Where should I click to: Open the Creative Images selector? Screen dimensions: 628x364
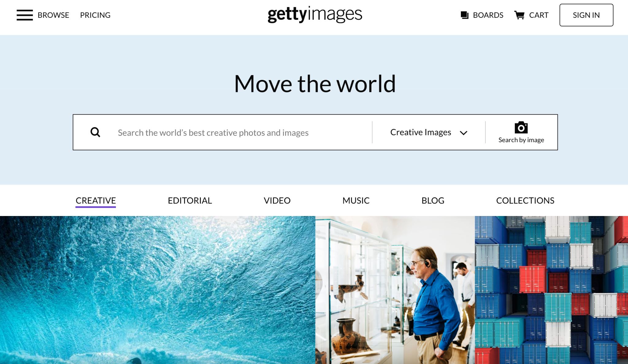click(429, 132)
